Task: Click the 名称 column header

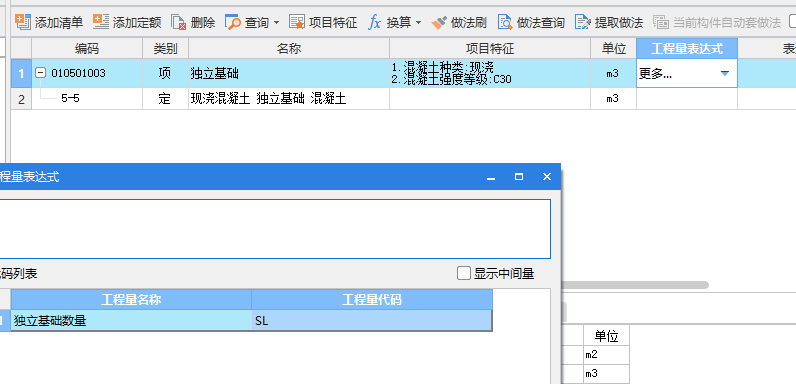Action: tap(289, 49)
